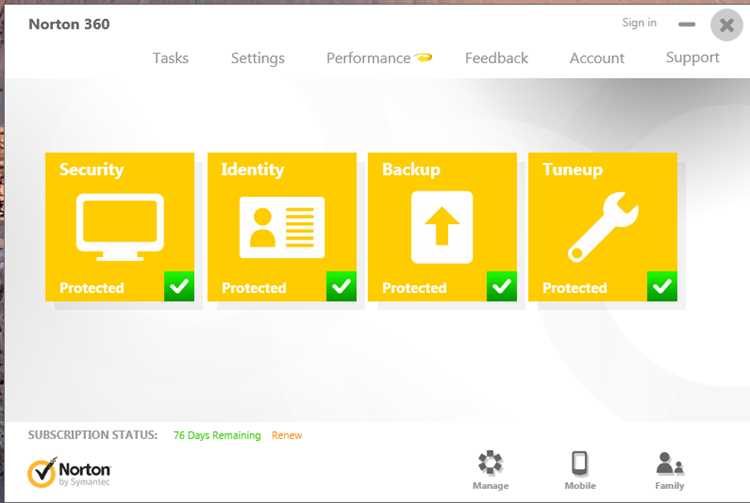This screenshot has height=503, width=750.
Task: Minimize the Norton 360 window
Action: [x=687, y=24]
